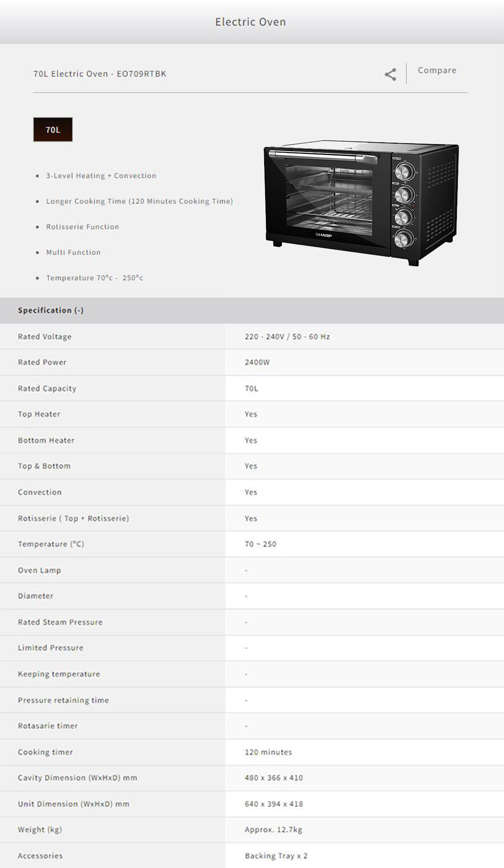Select the Convection specification row label
Viewport: 504px width, 868px height.
(x=40, y=493)
